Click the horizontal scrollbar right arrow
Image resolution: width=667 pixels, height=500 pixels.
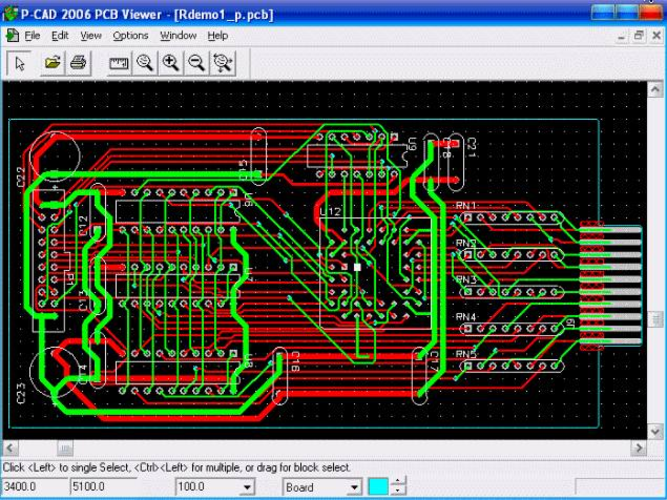coord(639,448)
